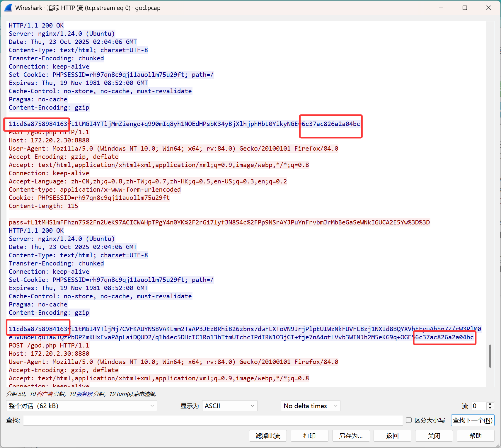This screenshot has height=448, width=501.
Task: Toggle the 区分大小写 case-sensitive checkbox
Action: click(409, 420)
